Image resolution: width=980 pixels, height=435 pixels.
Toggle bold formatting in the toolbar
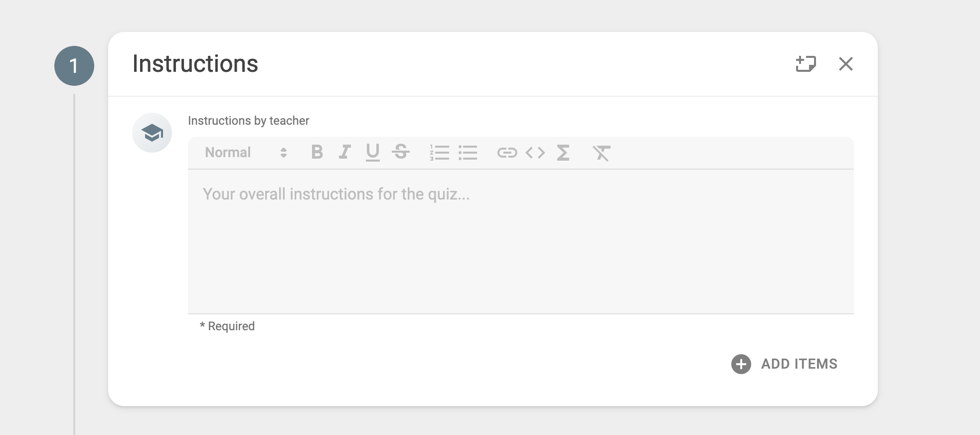tap(317, 152)
